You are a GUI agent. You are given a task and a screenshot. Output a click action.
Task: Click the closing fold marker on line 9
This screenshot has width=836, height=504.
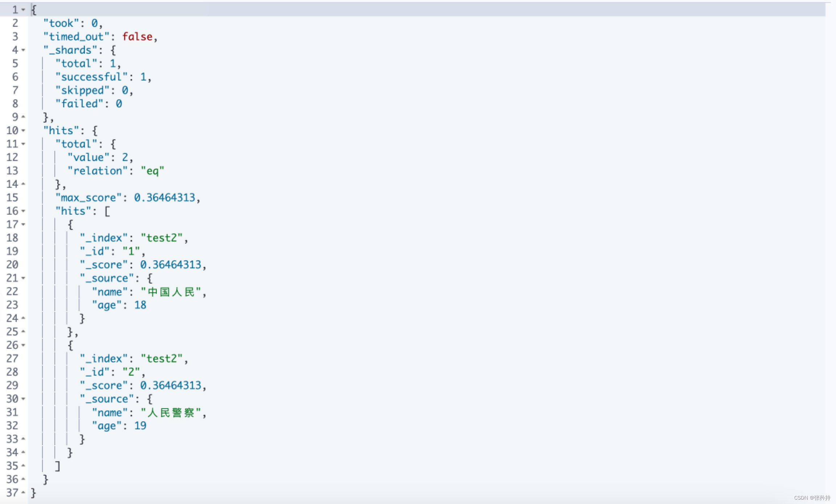[x=23, y=117]
